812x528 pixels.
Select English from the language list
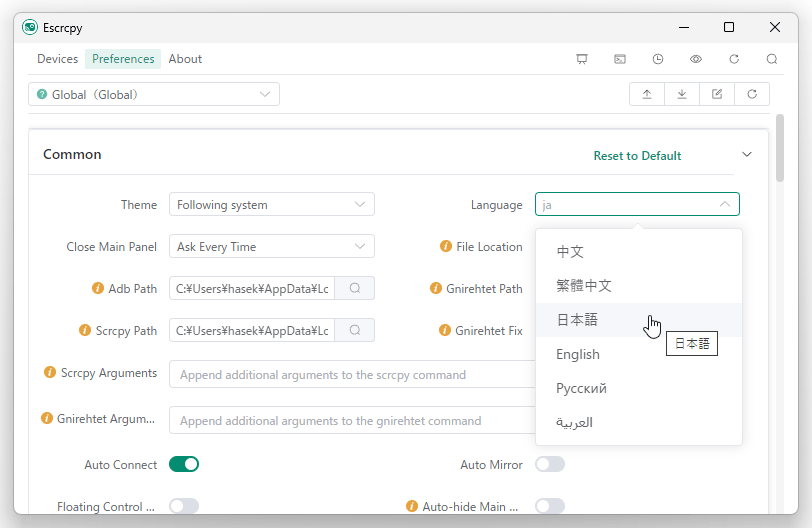[578, 354]
